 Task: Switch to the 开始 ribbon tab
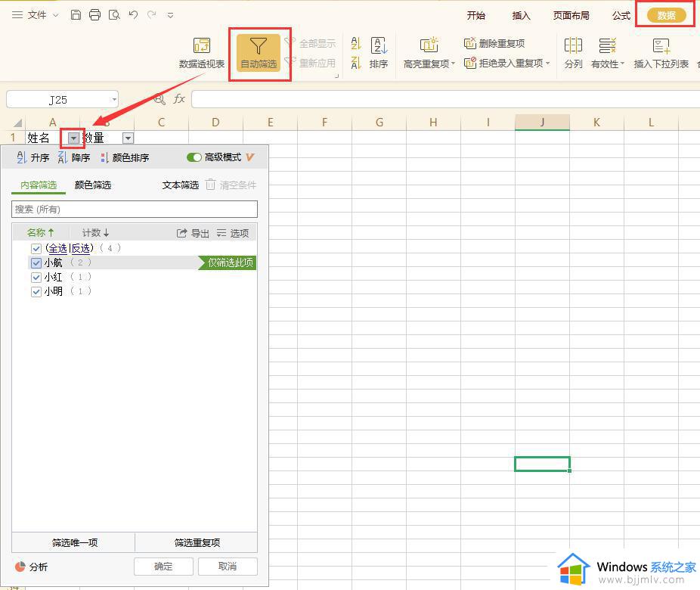[x=476, y=16]
